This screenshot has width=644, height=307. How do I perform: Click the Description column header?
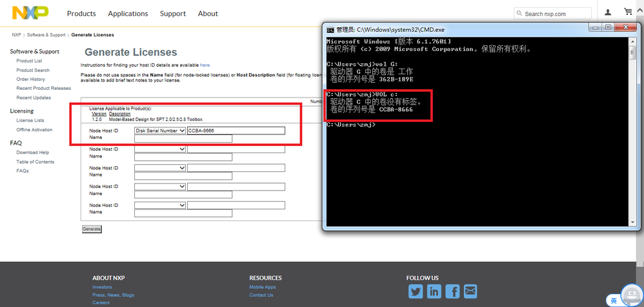pos(120,114)
